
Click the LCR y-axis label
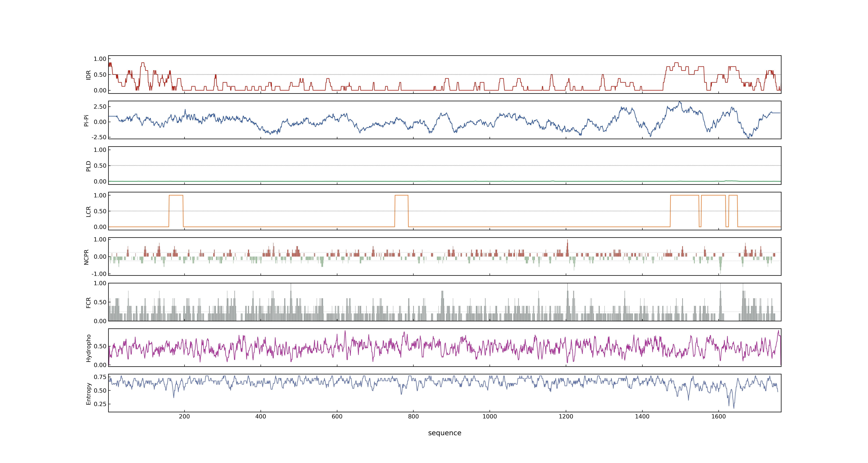tap(88, 211)
